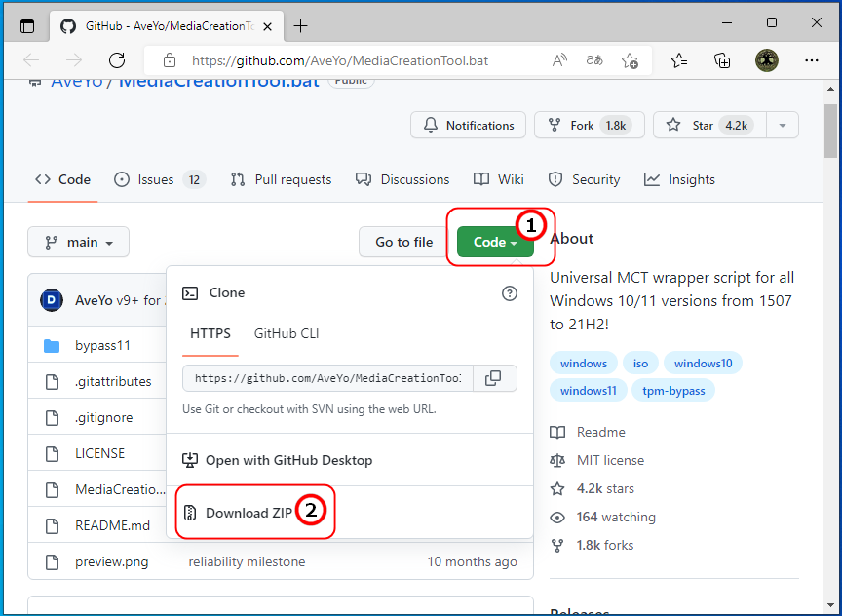Click the vertical page scrollbar thumb
842x616 pixels.
coord(830,132)
